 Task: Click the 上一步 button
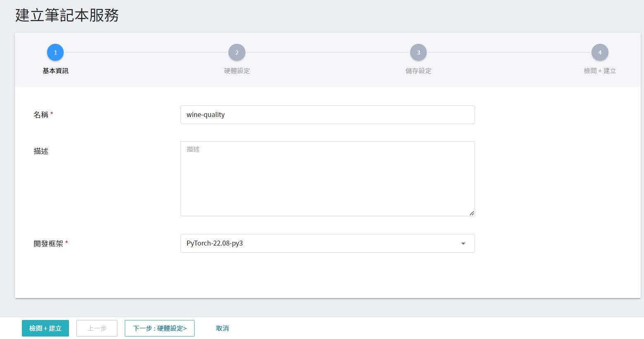pos(97,328)
